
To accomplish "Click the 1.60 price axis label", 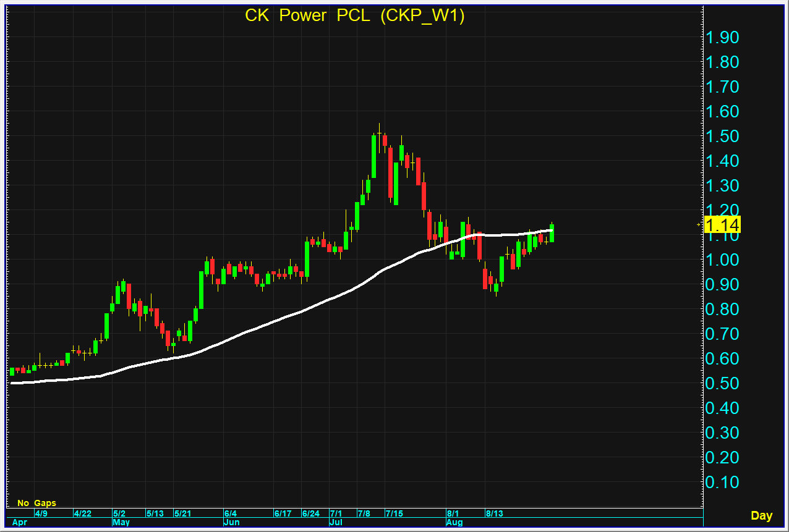I will [x=722, y=111].
